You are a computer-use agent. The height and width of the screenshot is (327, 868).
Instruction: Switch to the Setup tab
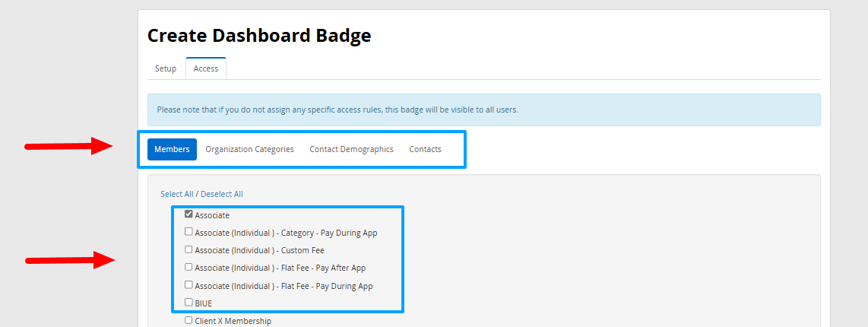point(166,68)
